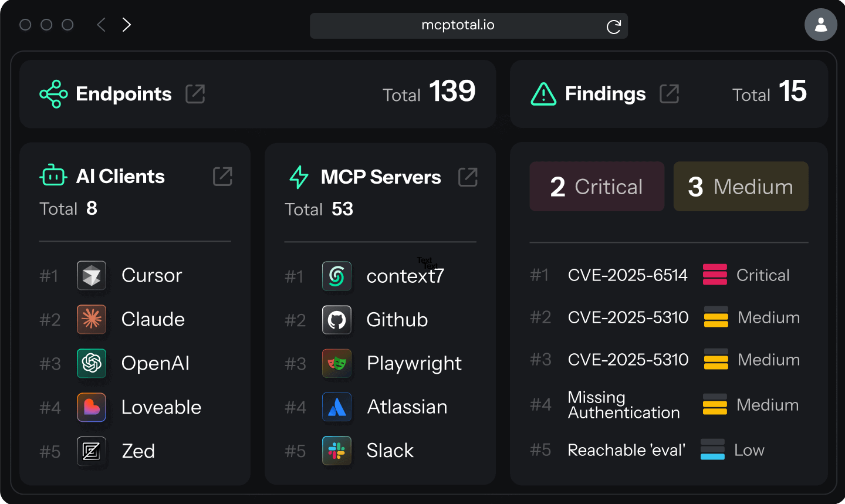This screenshot has height=504, width=845.
Task: Click the Critical severity level indicator bars
Action: click(x=715, y=275)
